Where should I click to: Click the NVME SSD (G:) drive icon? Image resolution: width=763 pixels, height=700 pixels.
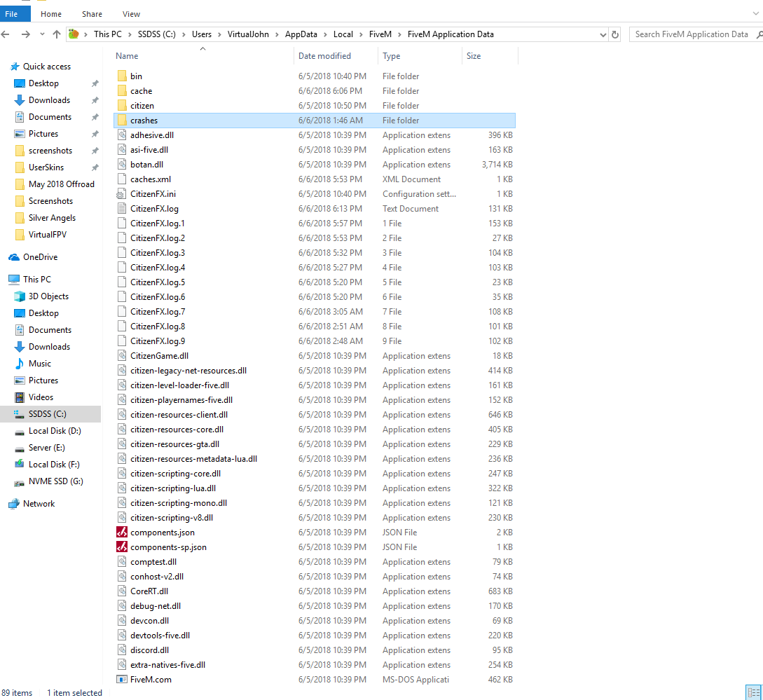(20, 482)
